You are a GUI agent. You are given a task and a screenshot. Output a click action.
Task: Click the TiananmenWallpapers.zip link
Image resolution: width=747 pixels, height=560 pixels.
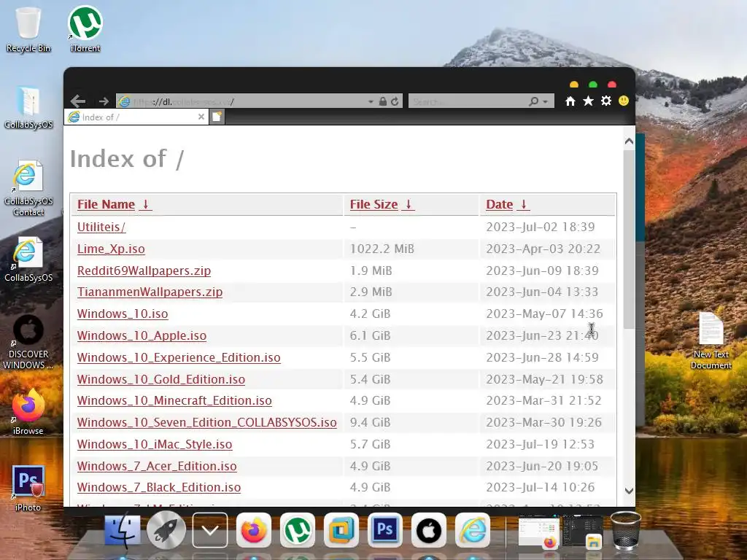pyautogui.click(x=150, y=292)
